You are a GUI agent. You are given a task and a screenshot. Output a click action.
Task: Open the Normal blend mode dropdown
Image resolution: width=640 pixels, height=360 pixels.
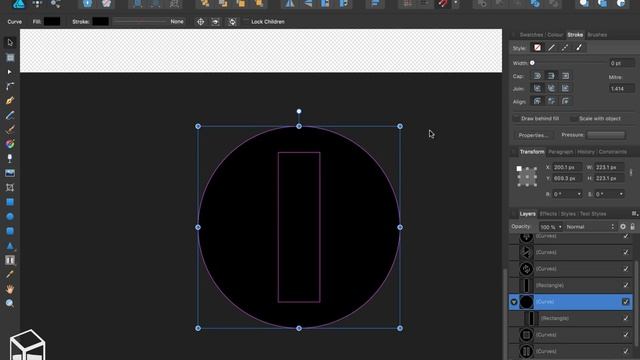(x=590, y=227)
